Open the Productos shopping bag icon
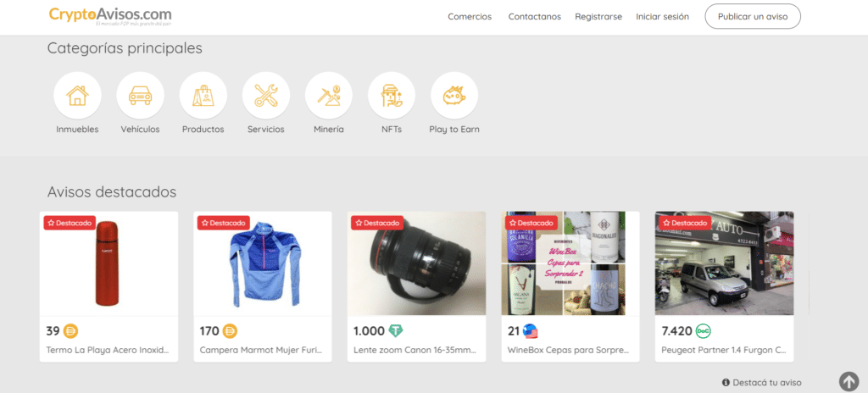The width and height of the screenshot is (868, 393). (203, 96)
